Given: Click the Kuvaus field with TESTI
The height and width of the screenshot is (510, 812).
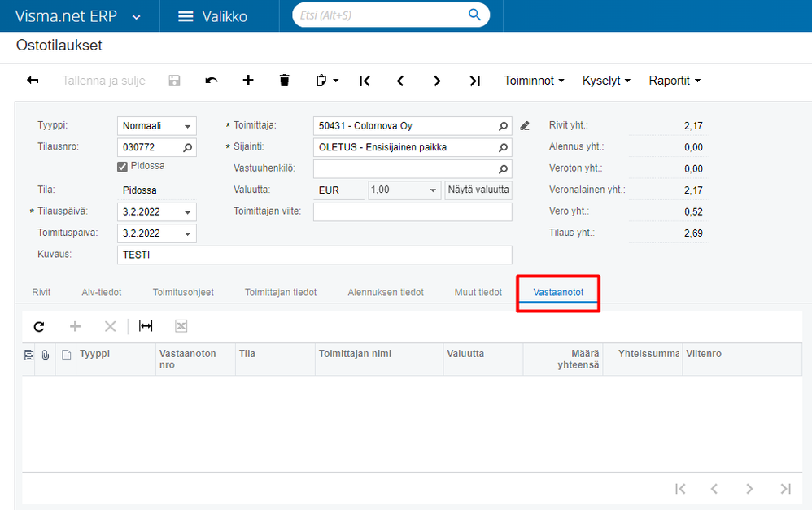Looking at the screenshot, I should (314, 255).
